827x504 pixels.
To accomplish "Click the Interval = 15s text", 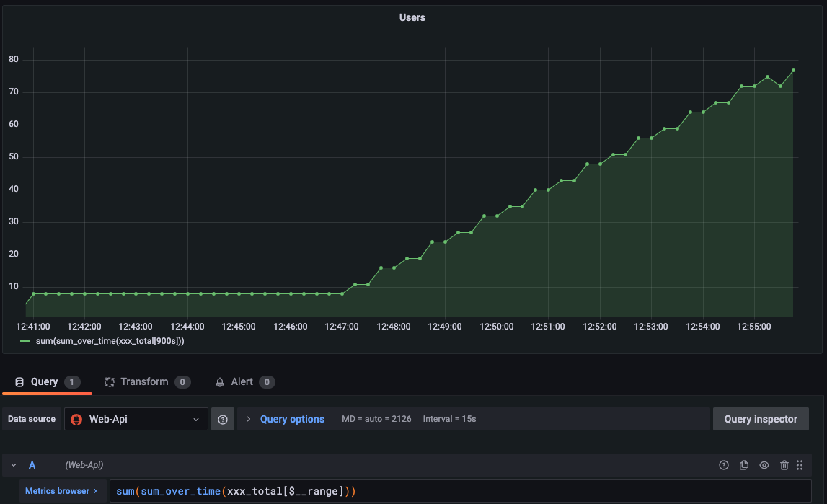I will (449, 419).
